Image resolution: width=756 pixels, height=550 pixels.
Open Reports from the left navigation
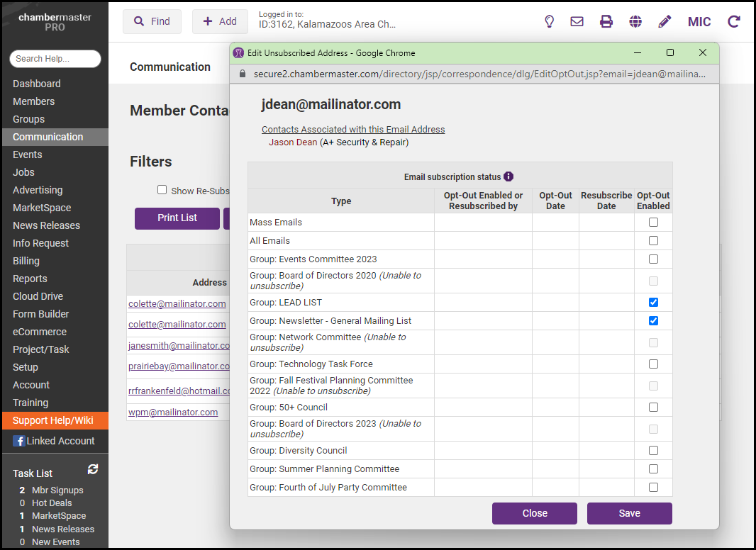[x=30, y=279]
